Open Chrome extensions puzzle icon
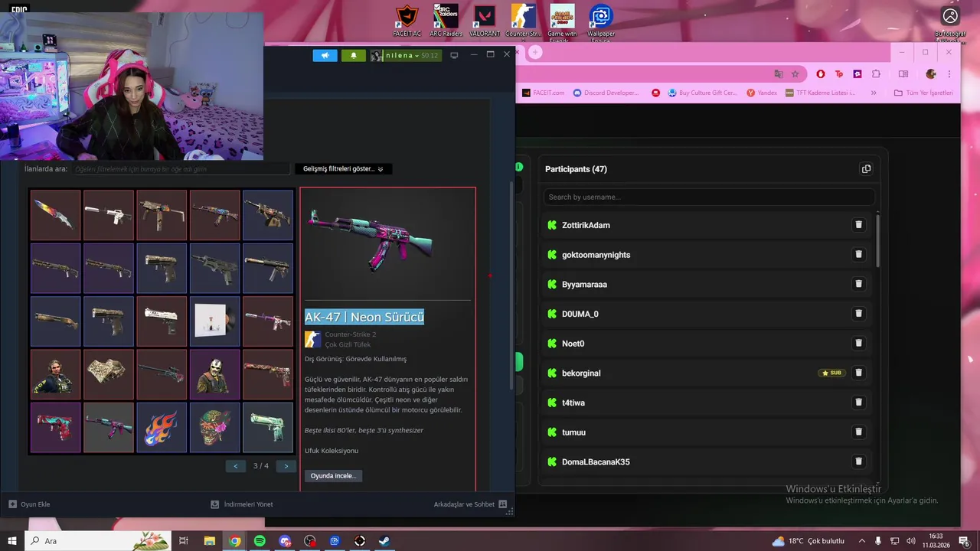980x551 pixels. (876, 74)
